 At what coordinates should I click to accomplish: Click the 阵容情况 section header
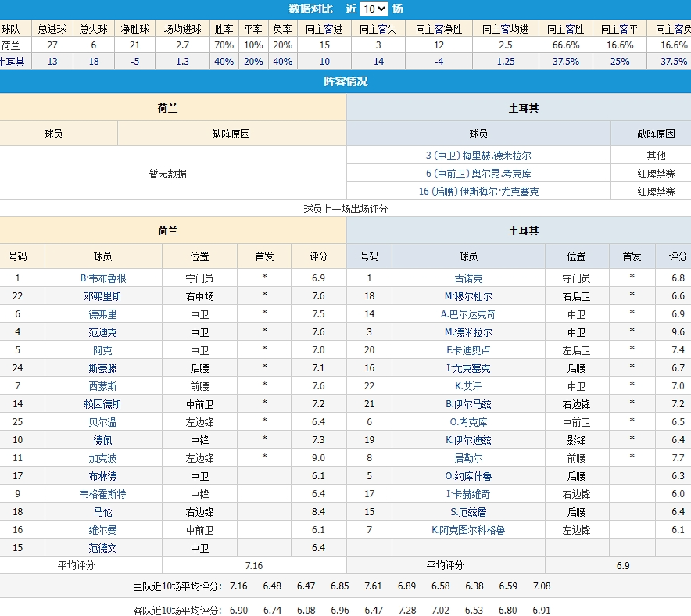pyautogui.click(x=345, y=81)
